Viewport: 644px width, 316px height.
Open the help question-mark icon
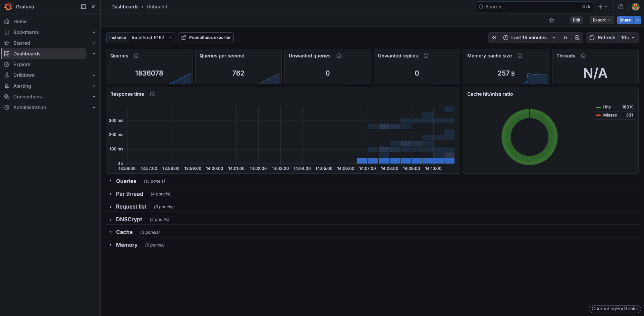click(621, 7)
